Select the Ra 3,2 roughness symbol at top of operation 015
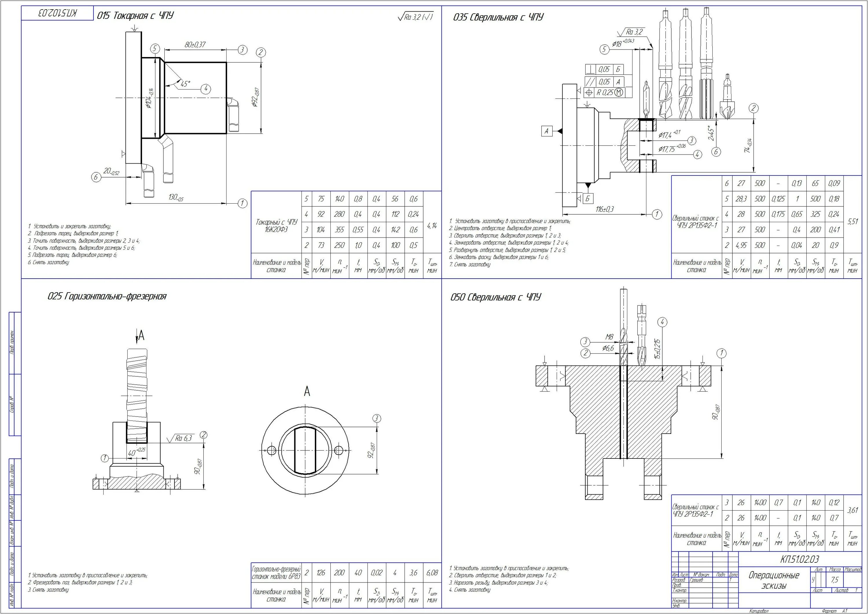 [x=415, y=17]
